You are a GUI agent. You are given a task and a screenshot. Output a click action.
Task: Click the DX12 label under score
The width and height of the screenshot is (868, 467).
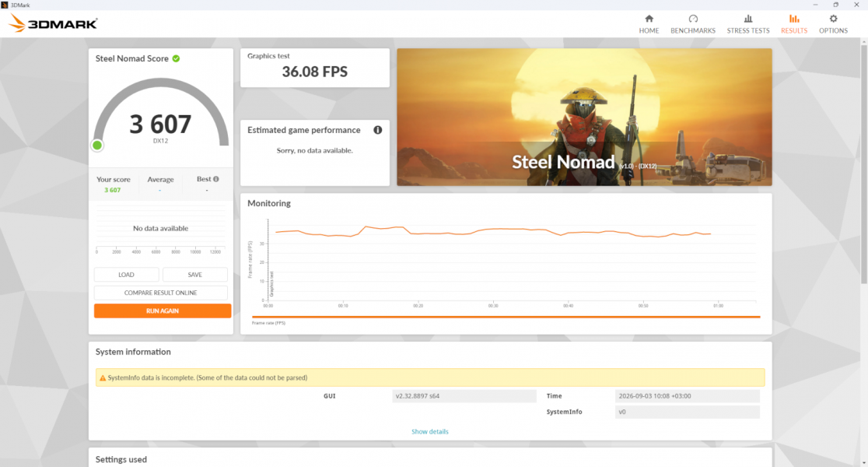point(160,141)
